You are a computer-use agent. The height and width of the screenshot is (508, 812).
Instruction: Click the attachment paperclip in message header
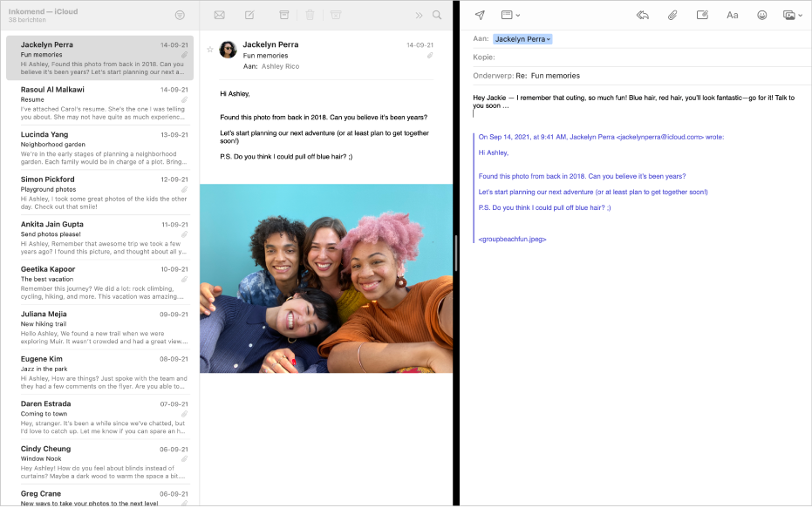point(430,56)
